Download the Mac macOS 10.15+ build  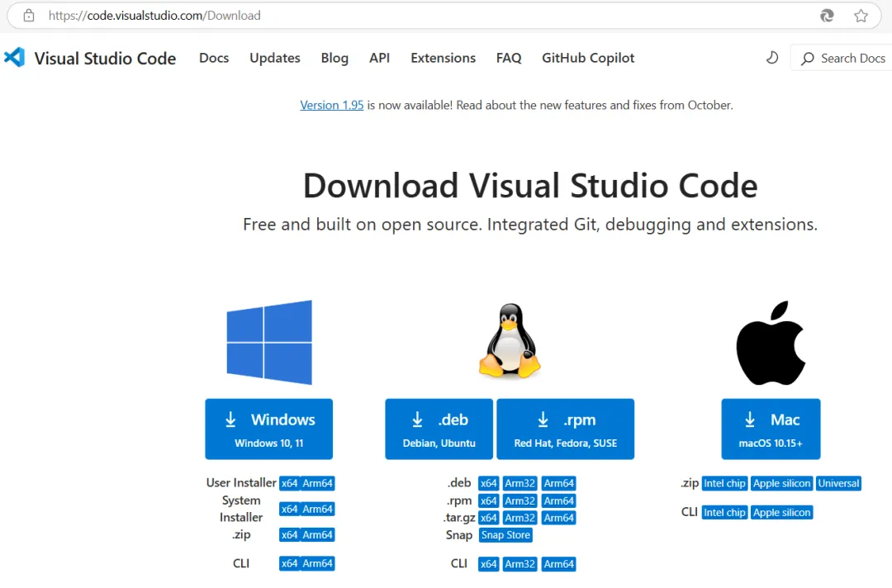click(771, 429)
